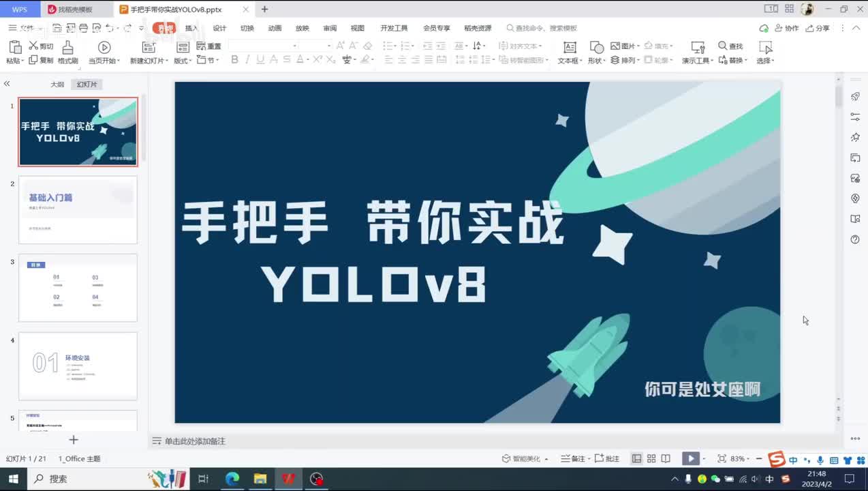Click the Smart Beautify (智能美化) button

pos(525,459)
